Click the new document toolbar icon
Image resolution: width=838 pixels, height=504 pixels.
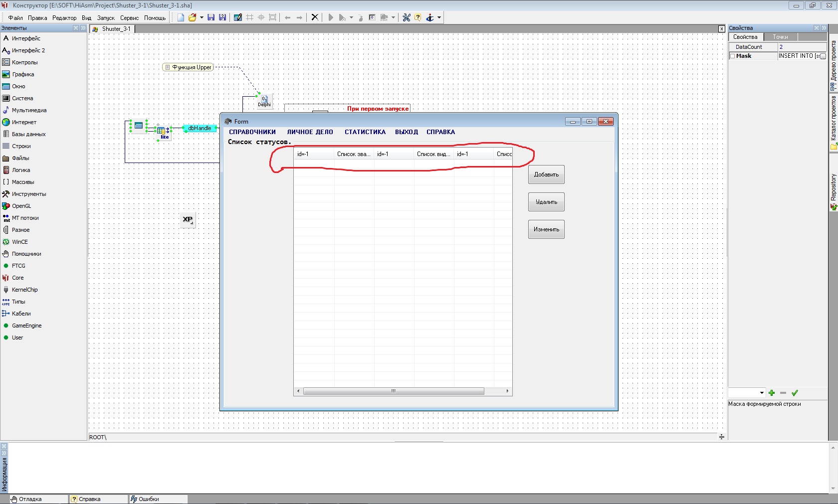181,17
